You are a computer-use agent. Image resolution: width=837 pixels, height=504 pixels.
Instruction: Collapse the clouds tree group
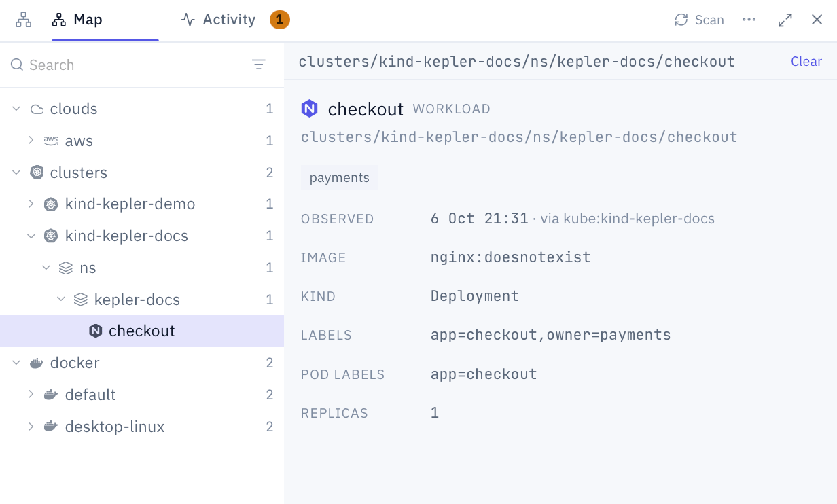[x=16, y=109]
